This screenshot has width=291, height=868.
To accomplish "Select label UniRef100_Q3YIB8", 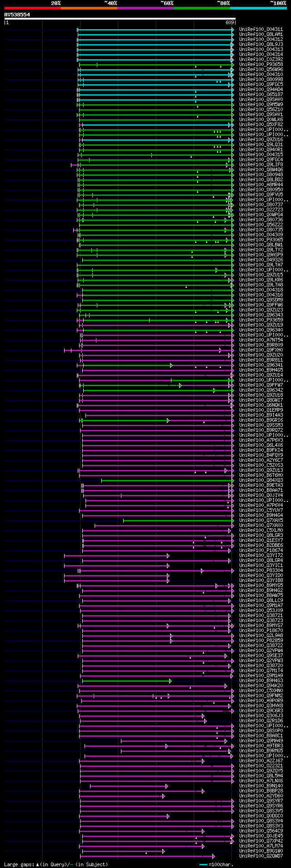I will click(x=261, y=581).
